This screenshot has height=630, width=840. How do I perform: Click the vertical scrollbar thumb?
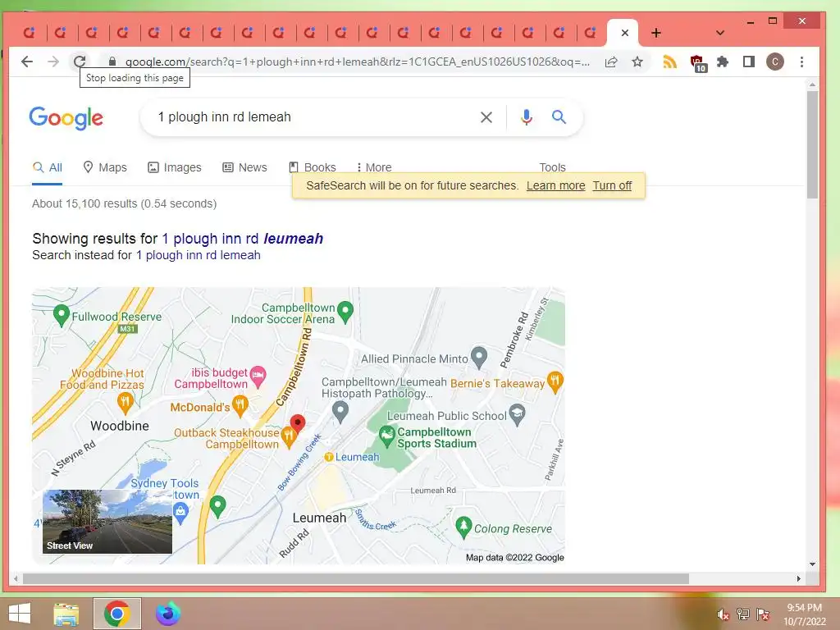click(812, 144)
